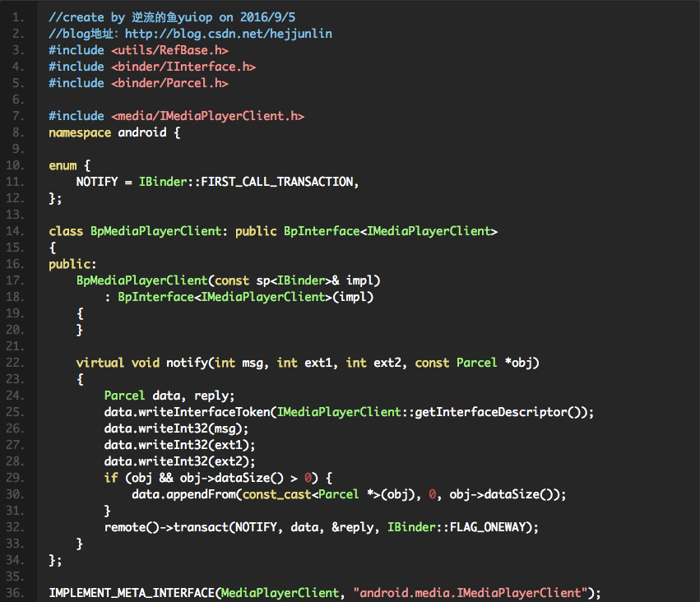Click 'IBinder::FLAG_ONEWAY' argument
The height and width of the screenshot is (602, 700).
point(457,527)
